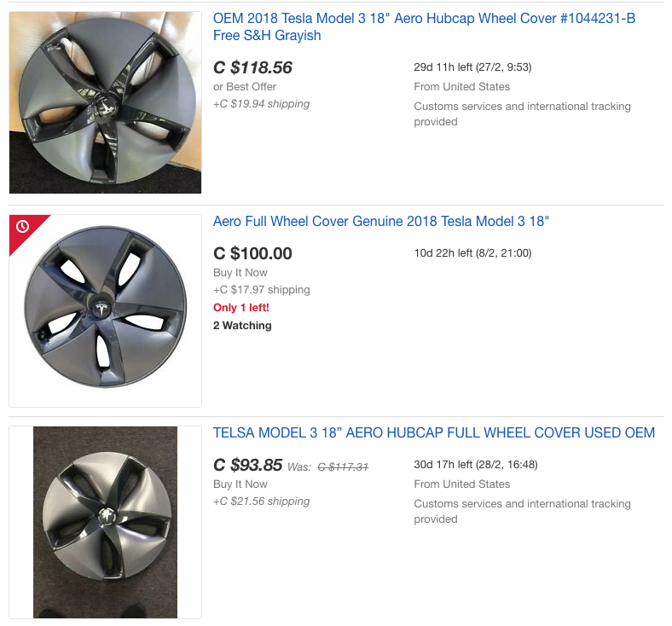Click the C $93.85 discounted price
This screenshot has width=672, height=626.
[247, 465]
